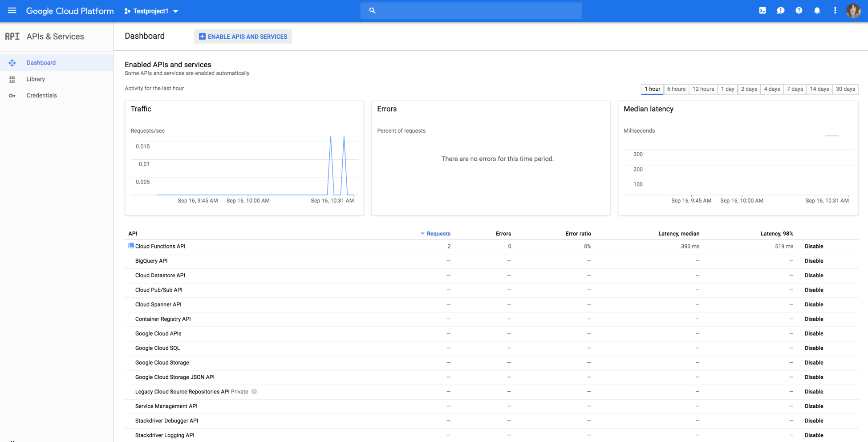Disable the Cloud Spanner API
Image resolution: width=868 pixels, height=442 pixels.
[x=814, y=304]
